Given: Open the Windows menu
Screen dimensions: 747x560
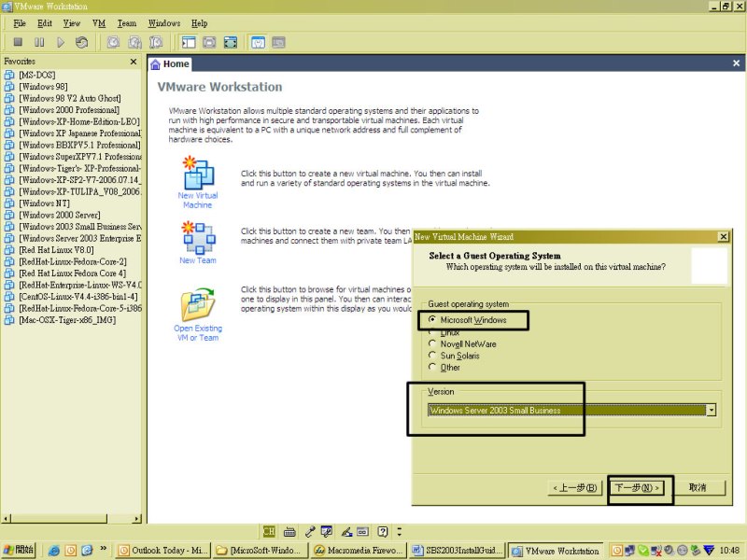Looking at the screenshot, I should point(164,23).
